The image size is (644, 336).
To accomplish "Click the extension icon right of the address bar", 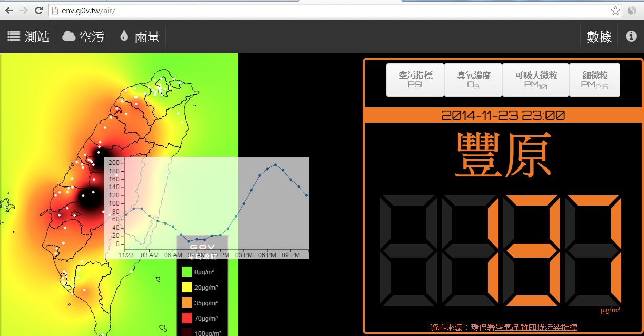I will [x=632, y=10].
